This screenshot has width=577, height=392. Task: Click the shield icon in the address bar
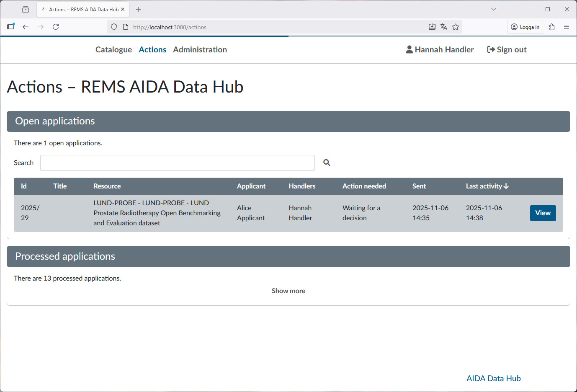[x=113, y=27]
